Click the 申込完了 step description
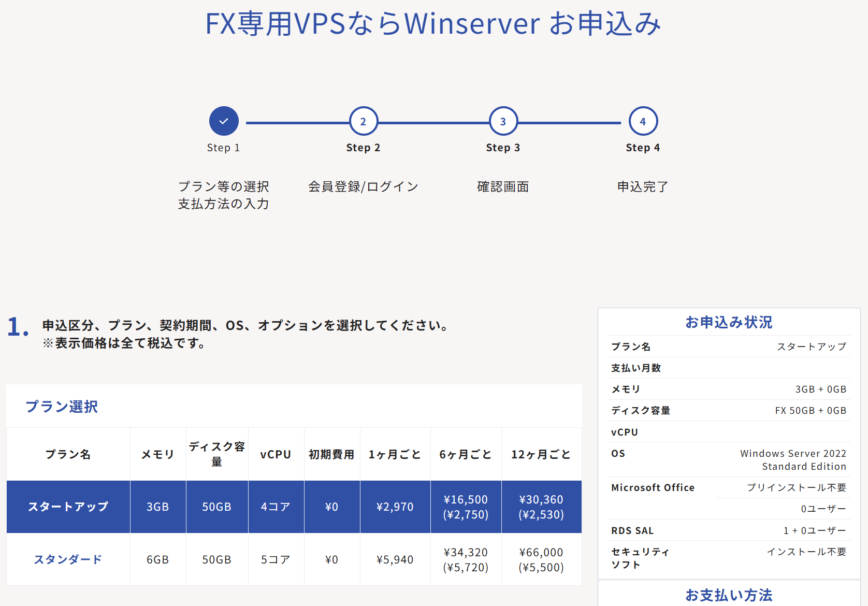 [x=643, y=186]
